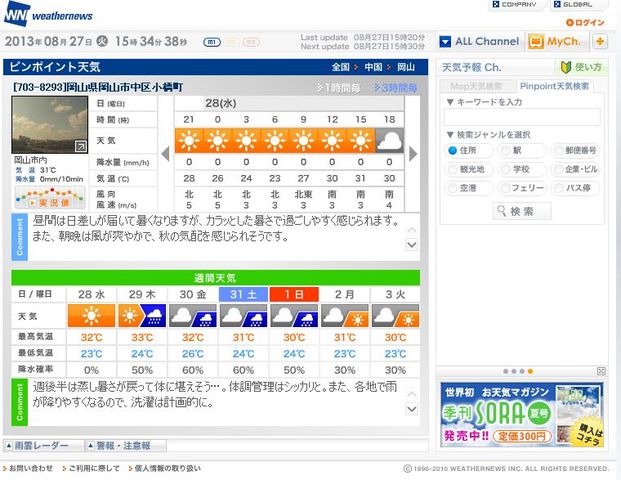This screenshot has height=480, width=621.
Task: Enlarge the Okayama live camera thumbnail
Action: pos(50,124)
